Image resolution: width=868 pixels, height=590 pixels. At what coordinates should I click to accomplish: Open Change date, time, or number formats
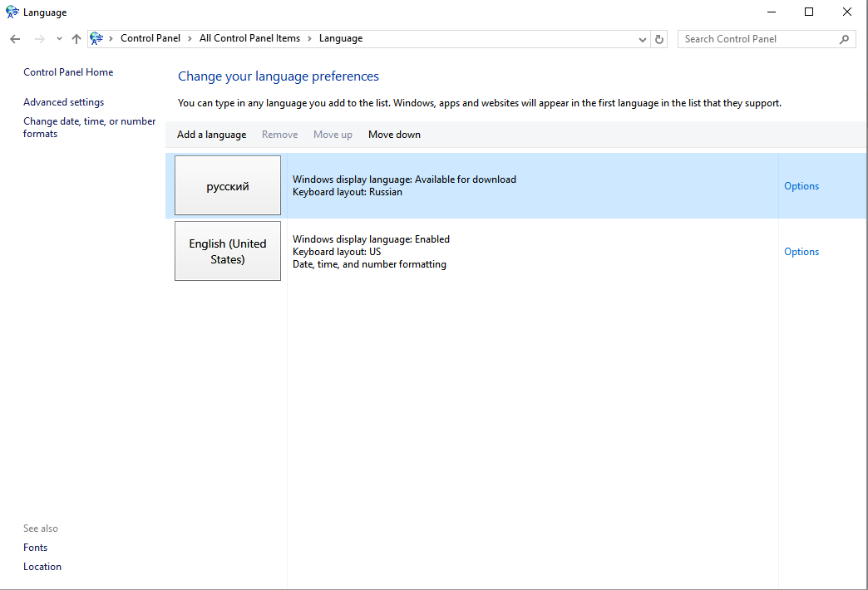point(89,127)
